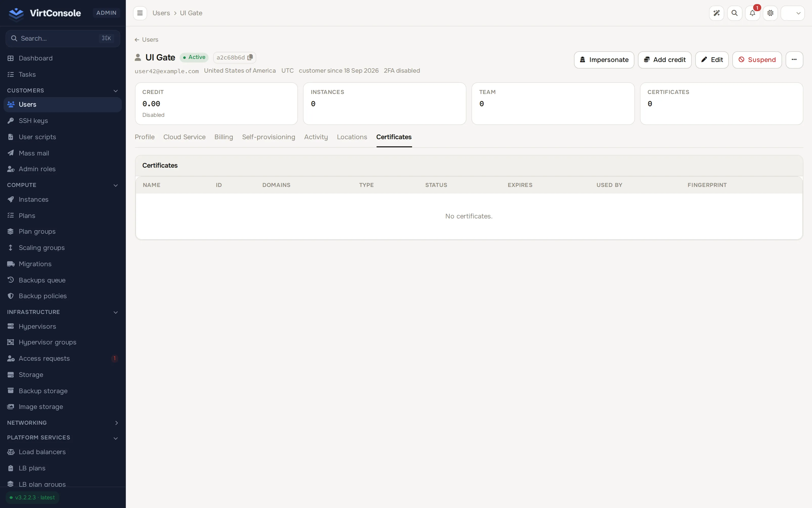Focus the sidebar Search field
Screen dimensions: 812x508
[x=63, y=38]
